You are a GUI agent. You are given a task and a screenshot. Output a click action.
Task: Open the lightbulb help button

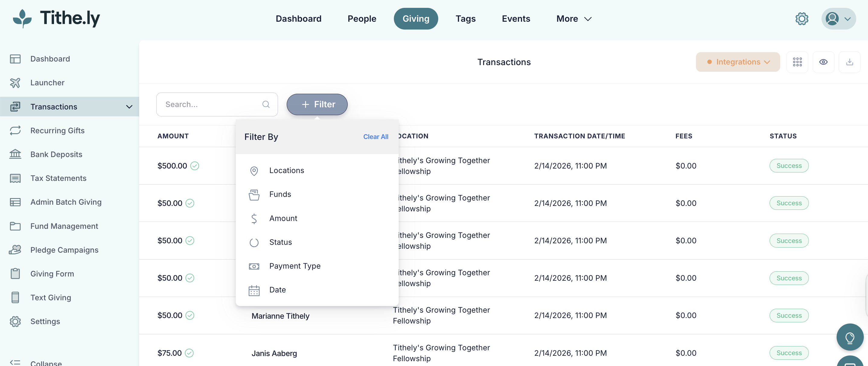[850, 337]
